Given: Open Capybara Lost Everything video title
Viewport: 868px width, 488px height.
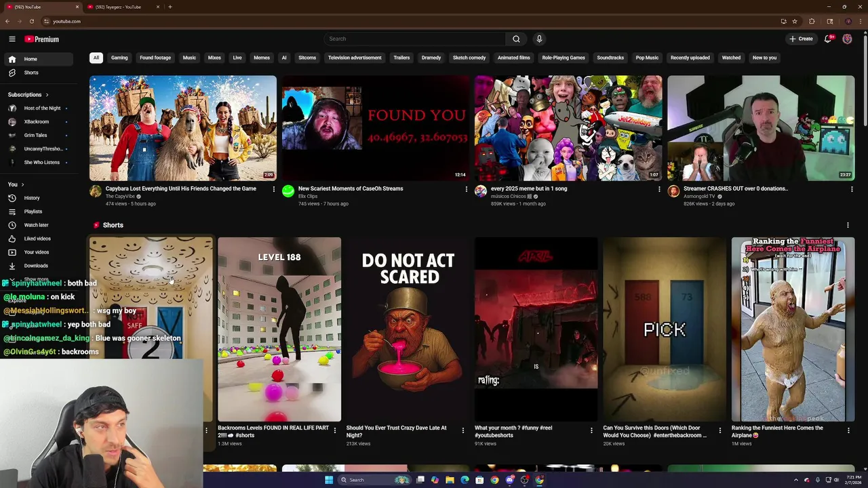Looking at the screenshot, I should click(x=181, y=188).
